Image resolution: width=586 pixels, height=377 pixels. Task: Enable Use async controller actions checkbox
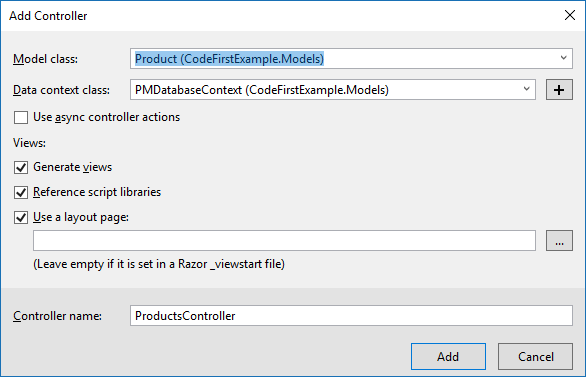pyautogui.click(x=21, y=117)
